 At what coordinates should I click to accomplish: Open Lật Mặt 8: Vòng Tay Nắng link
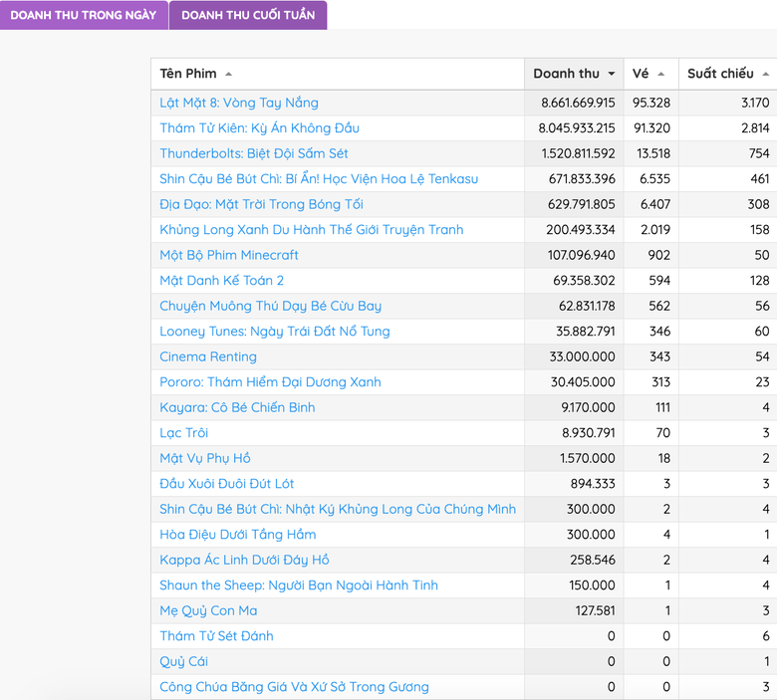tap(239, 103)
